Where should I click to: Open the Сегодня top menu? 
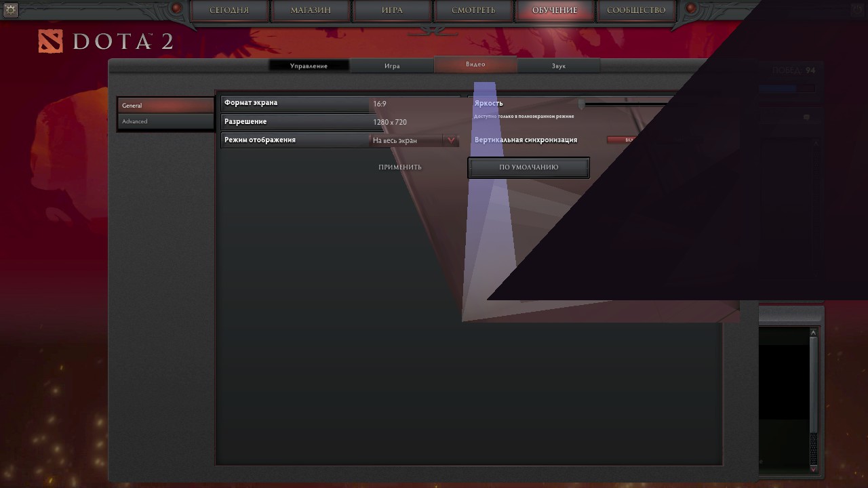(x=229, y=10)
